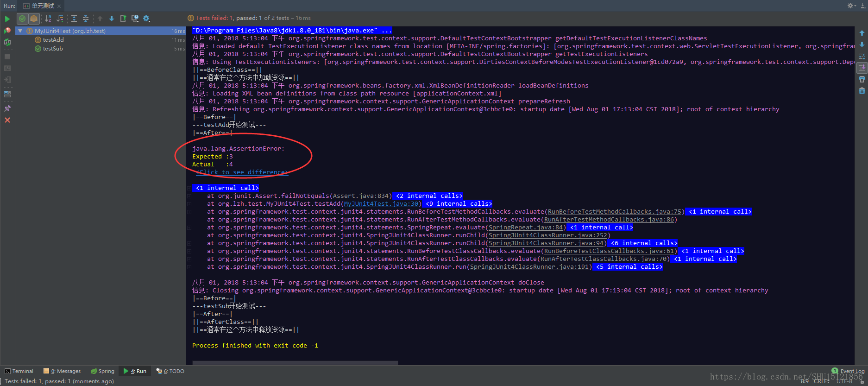Image resolution: width=868 pixels, height=386 pixels.
Task: Open the 6: TODO tool window
Action: point(170,371)
